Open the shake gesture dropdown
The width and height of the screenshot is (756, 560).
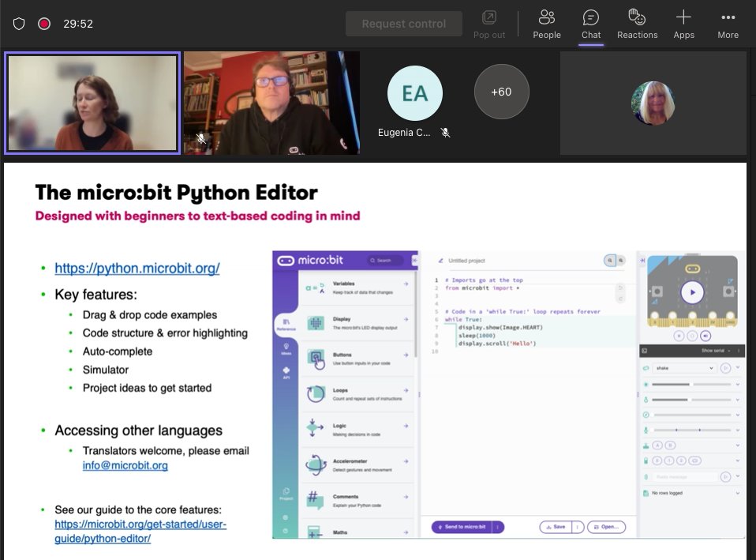pos(684,368)
